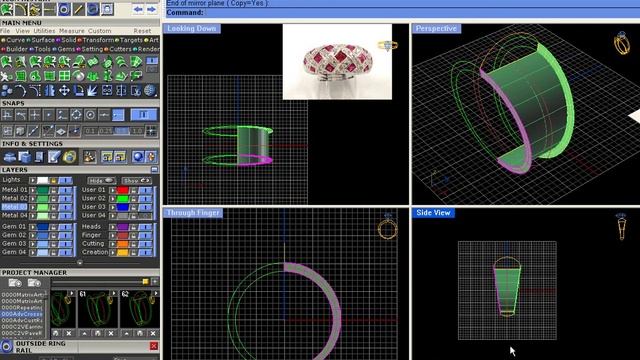Click the orange Cutting layer color swatch

pos(122,244)
